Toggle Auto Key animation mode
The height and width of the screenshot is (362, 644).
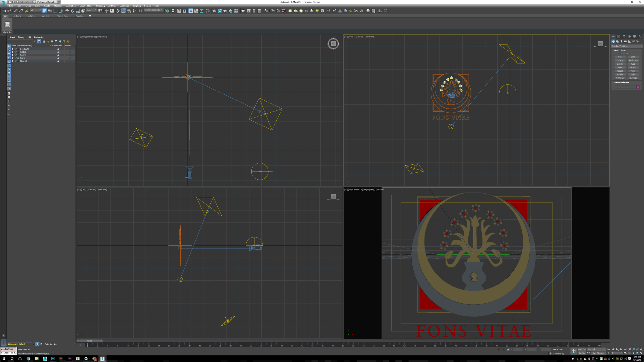582,349
